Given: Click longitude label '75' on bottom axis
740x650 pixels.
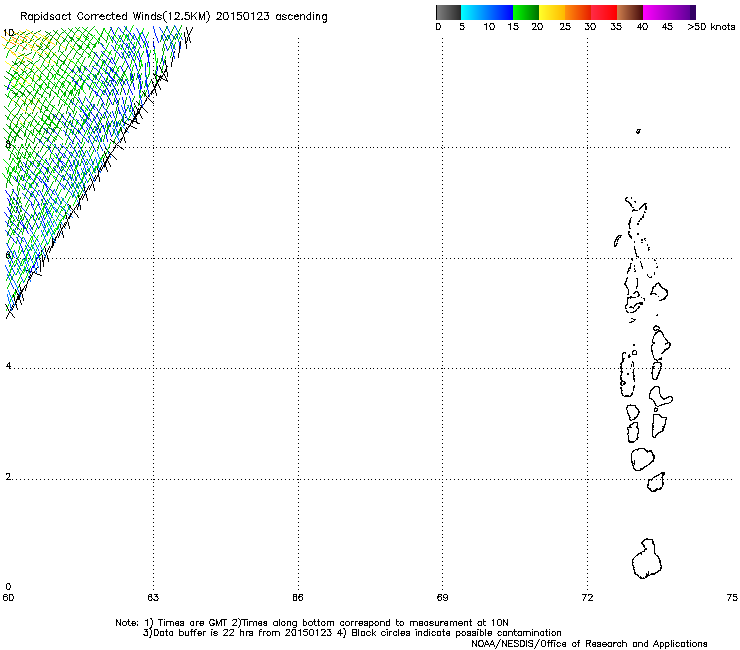Looking at the screenshot, I should click(732, 598).
